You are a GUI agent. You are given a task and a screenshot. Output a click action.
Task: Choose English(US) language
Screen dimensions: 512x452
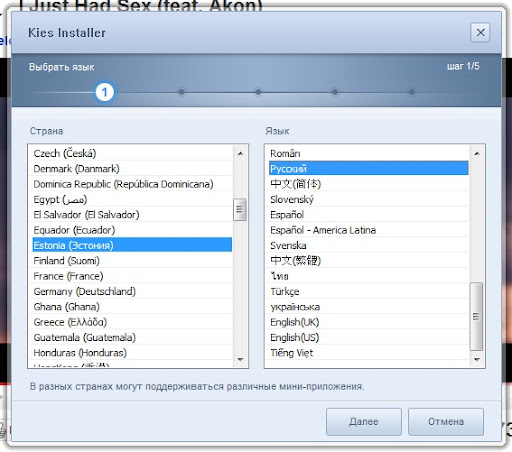[369, 337]
